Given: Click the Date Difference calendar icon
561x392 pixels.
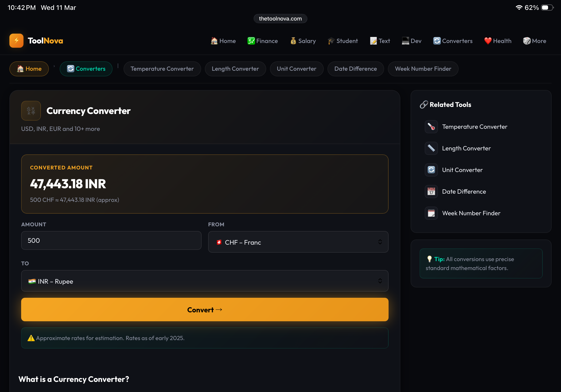Looking at the screenshot, I should [x=431, y=192].
